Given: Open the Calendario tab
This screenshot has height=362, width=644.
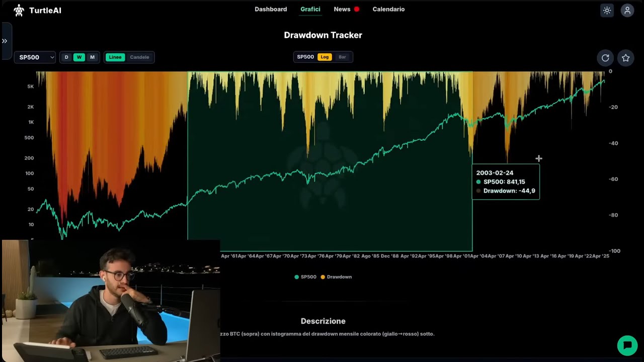Looking at the screenshot, I should tap(388, 9).
